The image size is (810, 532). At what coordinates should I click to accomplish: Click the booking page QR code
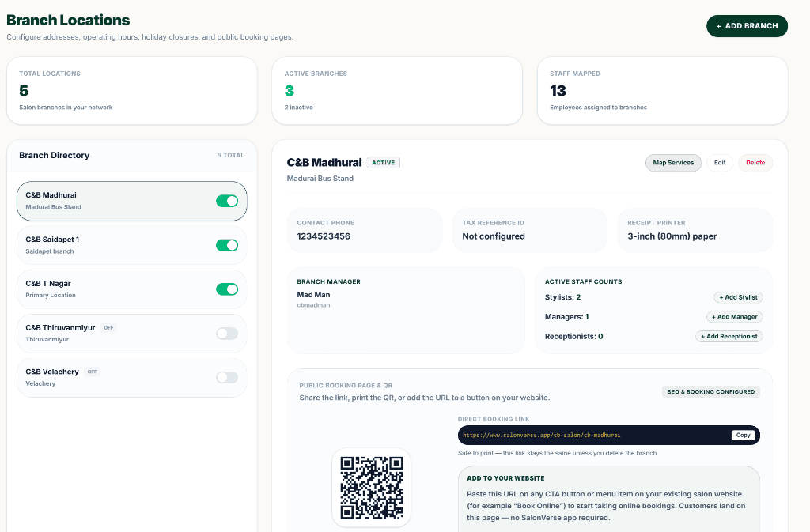click(x=372, y=487)
